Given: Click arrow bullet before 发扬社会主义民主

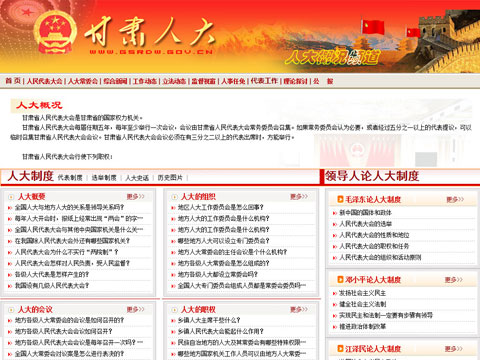Looking at the screenshot, I should (335, 294).
